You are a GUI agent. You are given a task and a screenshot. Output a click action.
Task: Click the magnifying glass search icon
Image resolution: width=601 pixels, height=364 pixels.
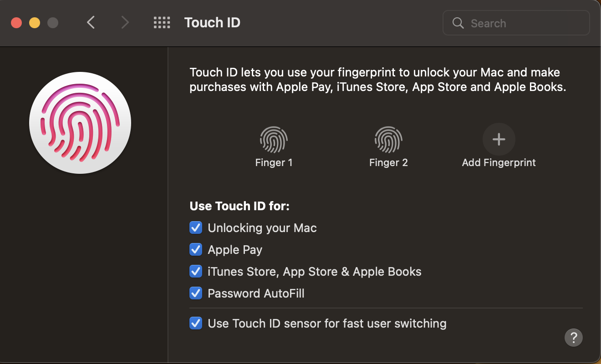458,23
